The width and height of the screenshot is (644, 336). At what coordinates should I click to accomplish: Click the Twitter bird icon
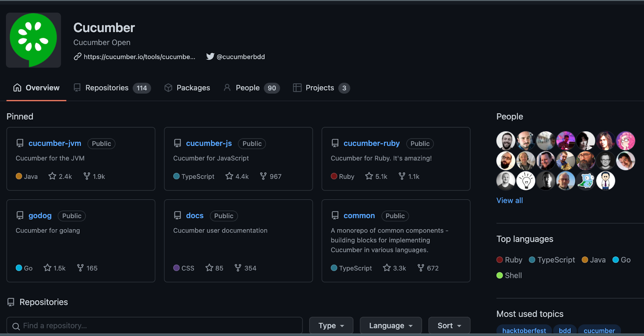pyautogui.click(x=210, y=56)
